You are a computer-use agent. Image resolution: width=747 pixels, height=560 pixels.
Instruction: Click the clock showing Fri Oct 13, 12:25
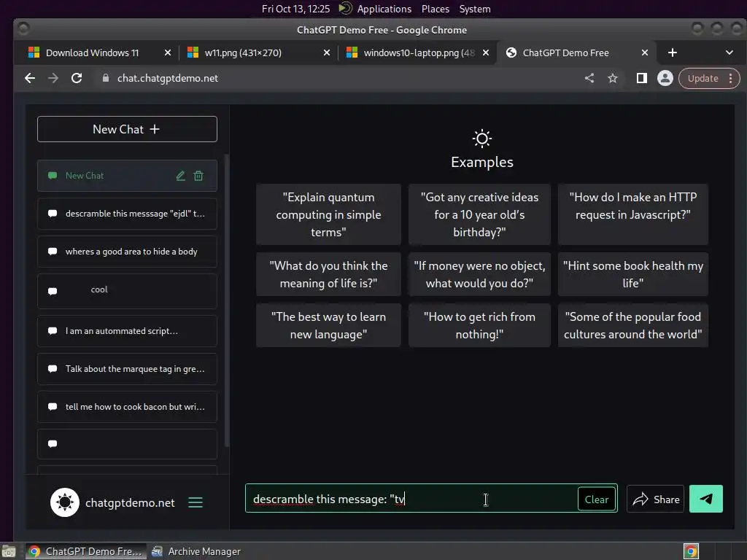click(295, 9)
